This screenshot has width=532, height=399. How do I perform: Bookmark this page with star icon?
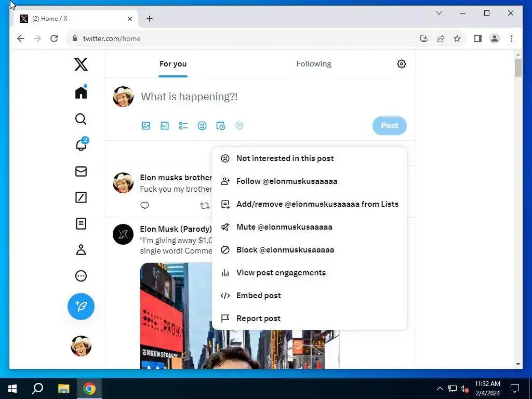457,38
